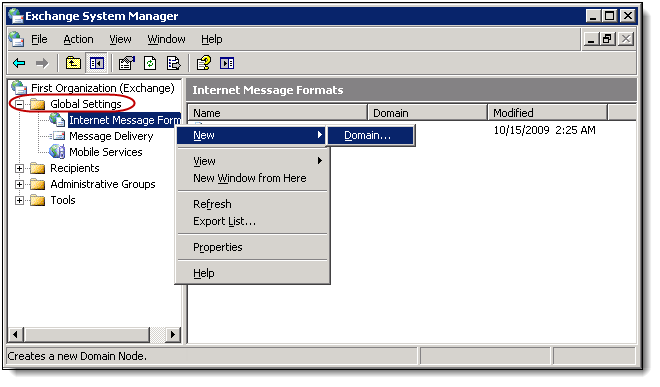The width and height of the screenshot is (660, 387).
Task: Toggle the Show/Hide Action Pane icon
Action: point(227,64)
